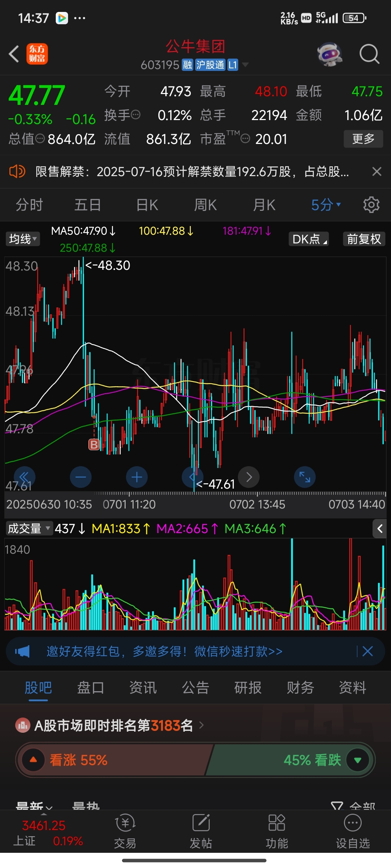The height and width of the screenshot is (868, 391).
Task: Tap the MA1:833 volume legend
Action: tap(121, 529)
